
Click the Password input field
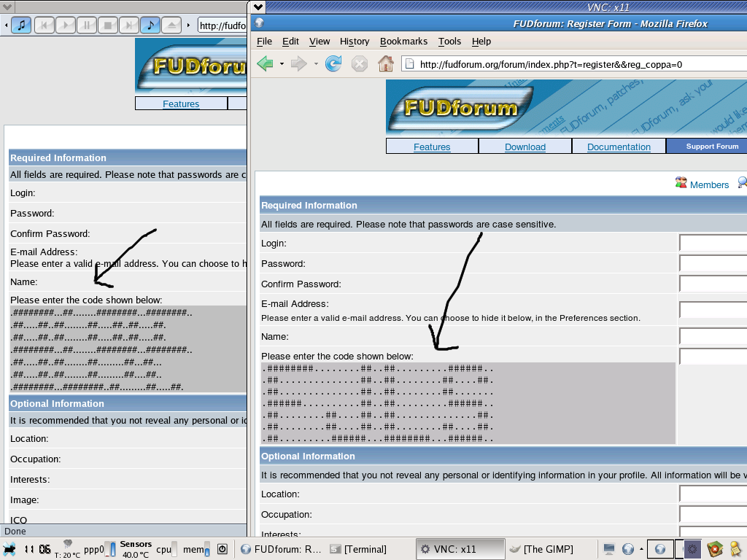pyautogui.click(x=713, y=263)
